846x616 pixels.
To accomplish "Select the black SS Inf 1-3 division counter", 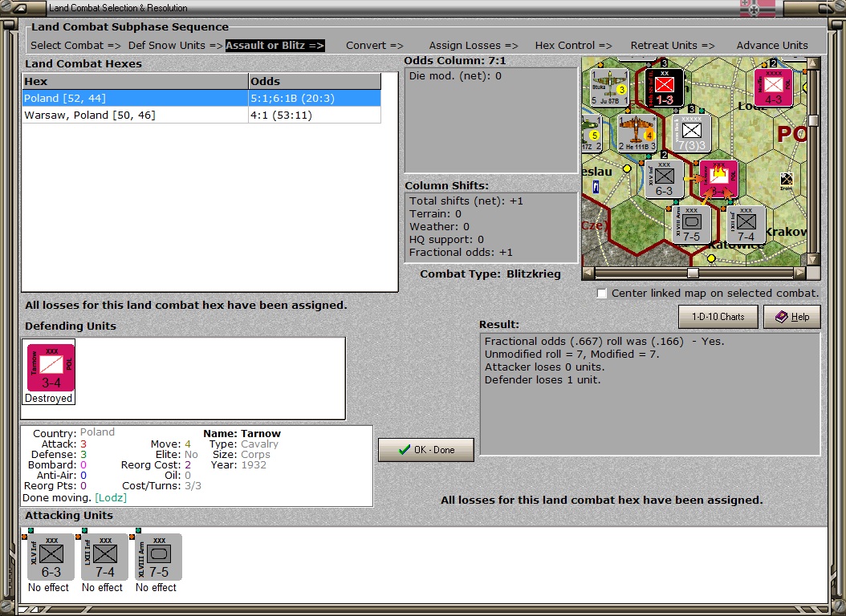I will point(664,87).
